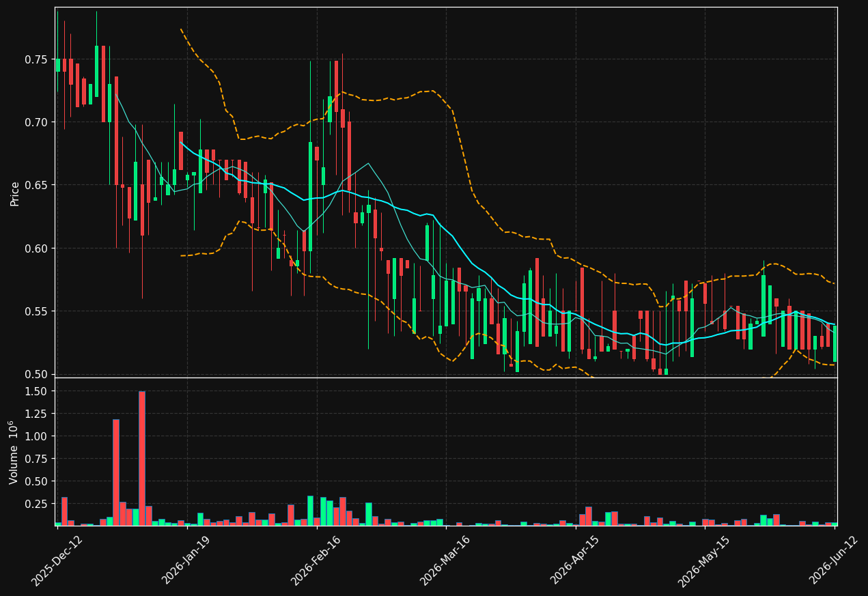
Task: Click the 1.25 volume axis tick label
Action: tap(38, 414)
